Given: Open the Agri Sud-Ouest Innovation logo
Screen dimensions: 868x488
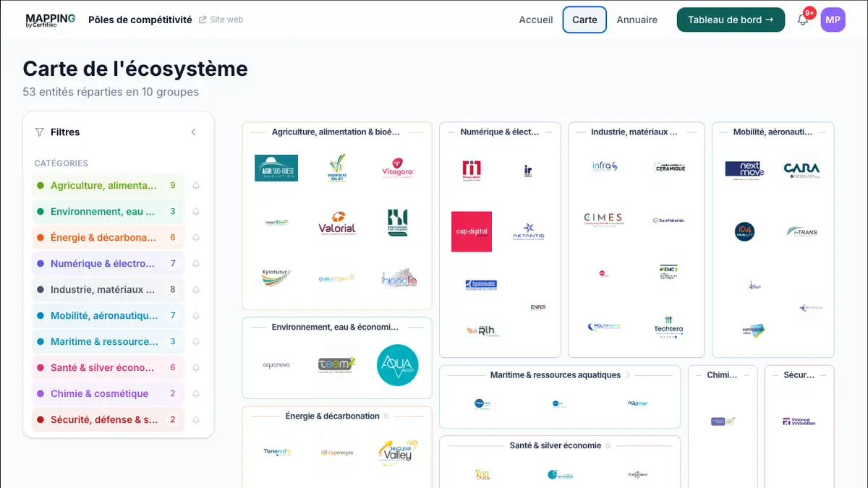Looking at the screenshot, I should coord(276,168).
